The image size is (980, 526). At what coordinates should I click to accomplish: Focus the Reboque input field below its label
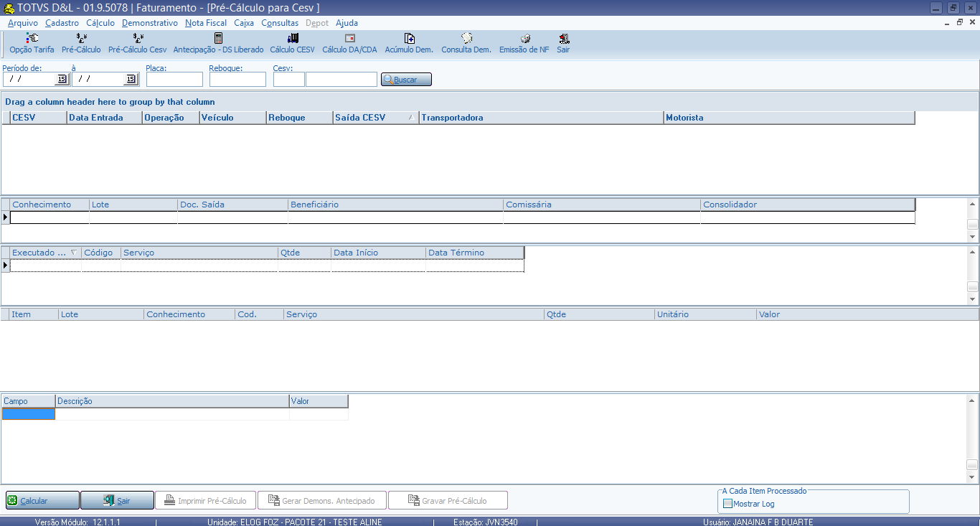238,79
